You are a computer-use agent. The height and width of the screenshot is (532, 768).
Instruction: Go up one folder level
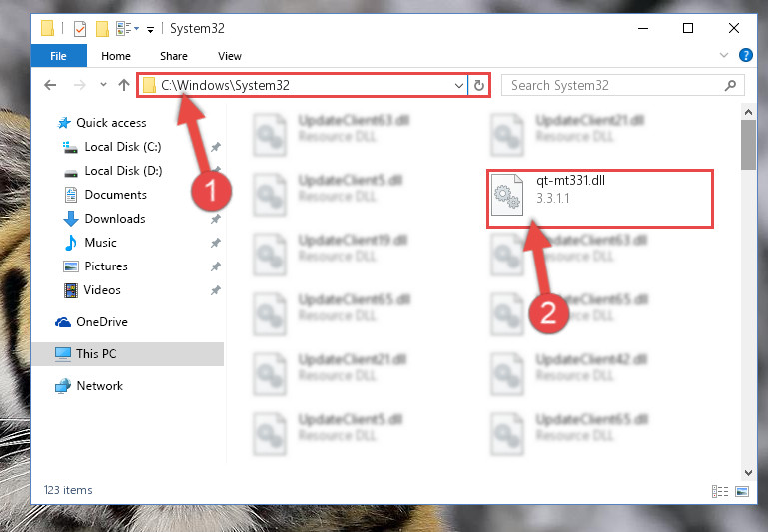click(124, 85)
